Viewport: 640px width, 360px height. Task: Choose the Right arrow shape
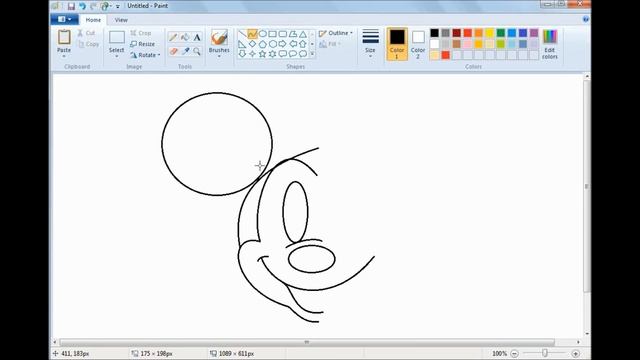pos(283,44)
